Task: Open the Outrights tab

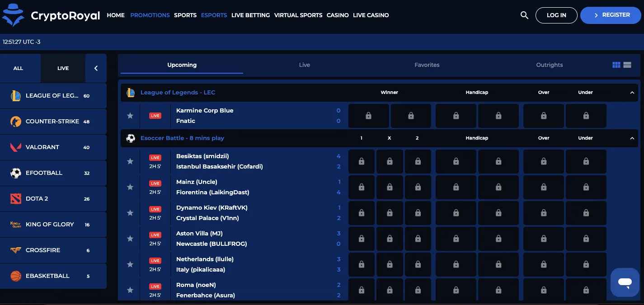Action: point(550,65)
